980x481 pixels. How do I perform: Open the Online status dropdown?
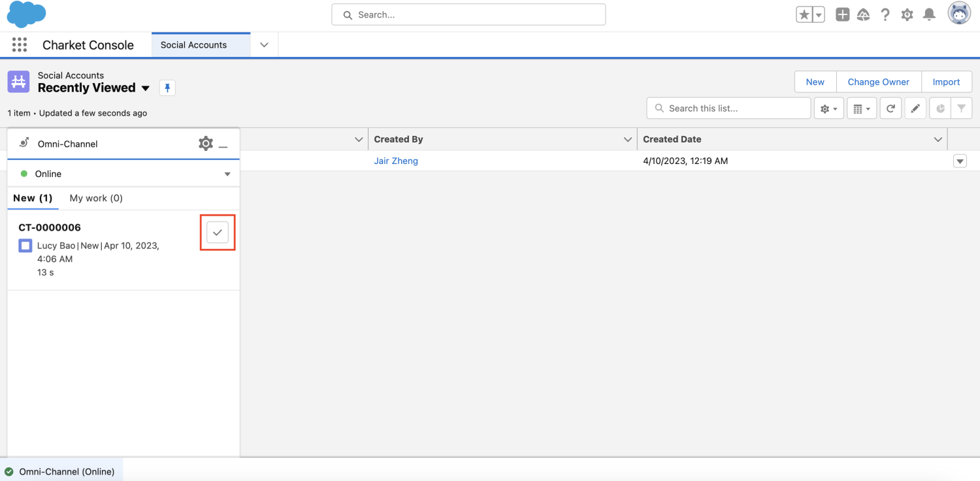point(123,174)
